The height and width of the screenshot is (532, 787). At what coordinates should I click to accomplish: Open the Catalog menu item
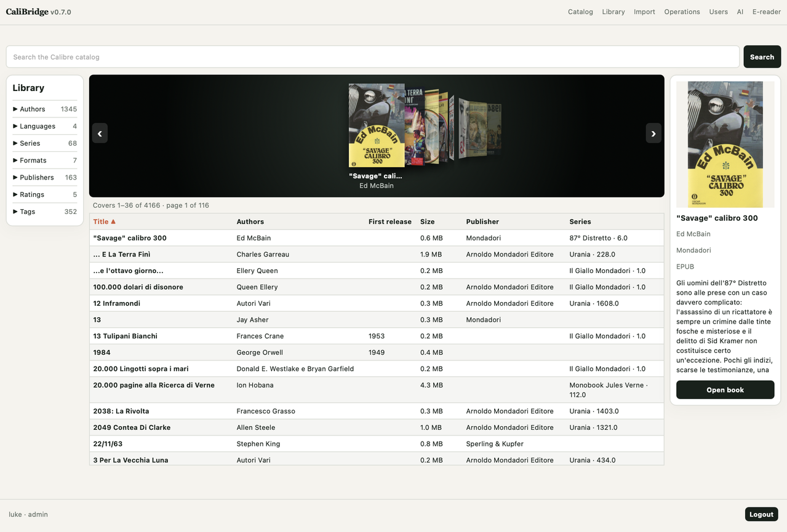click(580, 12)
